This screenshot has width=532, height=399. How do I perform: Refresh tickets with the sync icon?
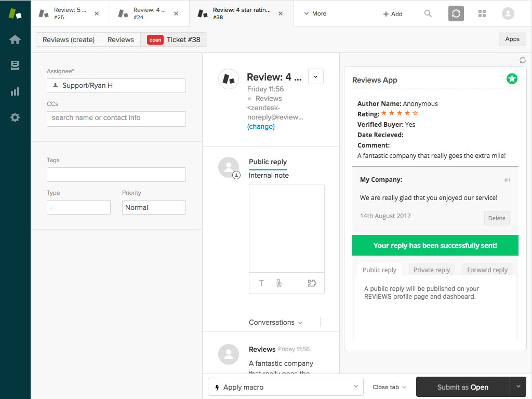pos(456,14)
